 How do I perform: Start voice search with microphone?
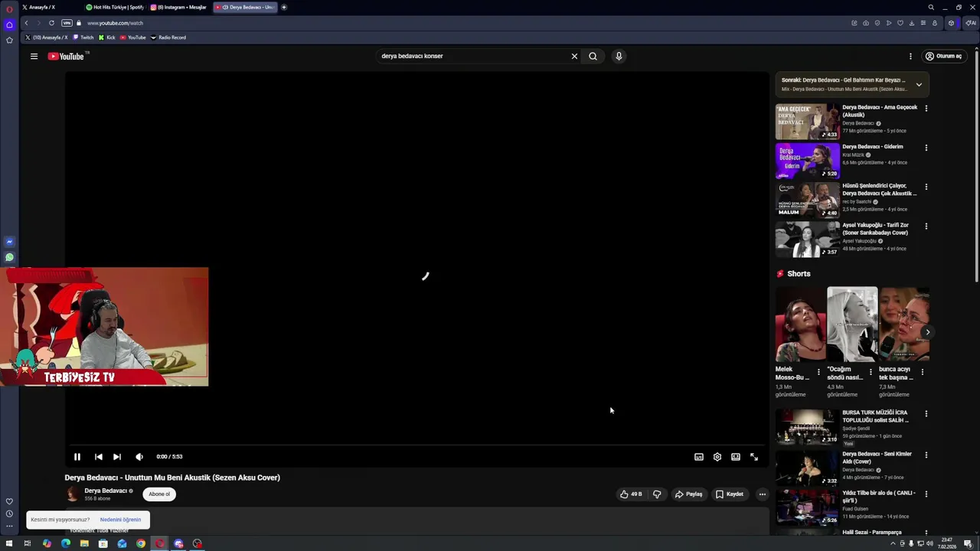[x=619, y=56]
